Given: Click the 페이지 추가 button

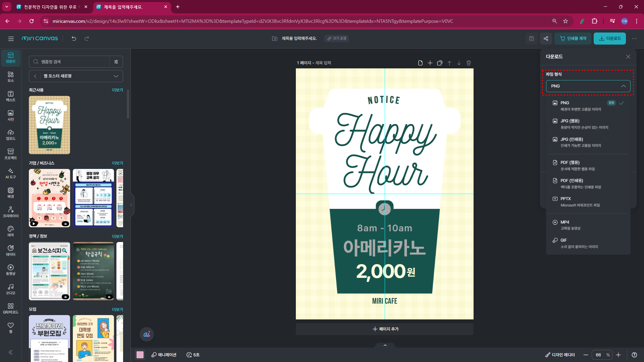Looking at the screenshot, I should pyautogui.click(x=385, y=329).
